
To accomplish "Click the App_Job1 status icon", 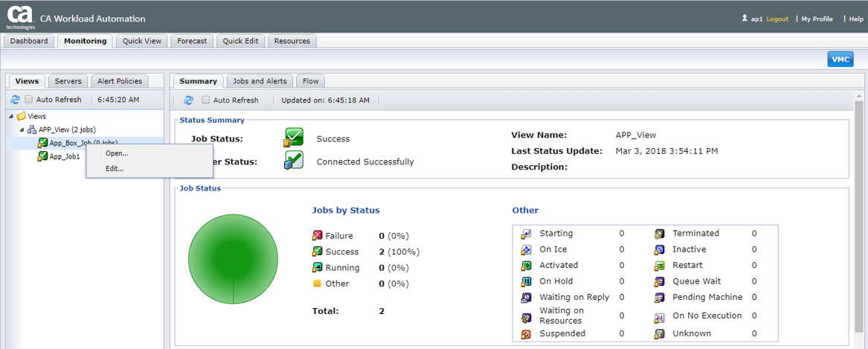I will click(42, 157).
